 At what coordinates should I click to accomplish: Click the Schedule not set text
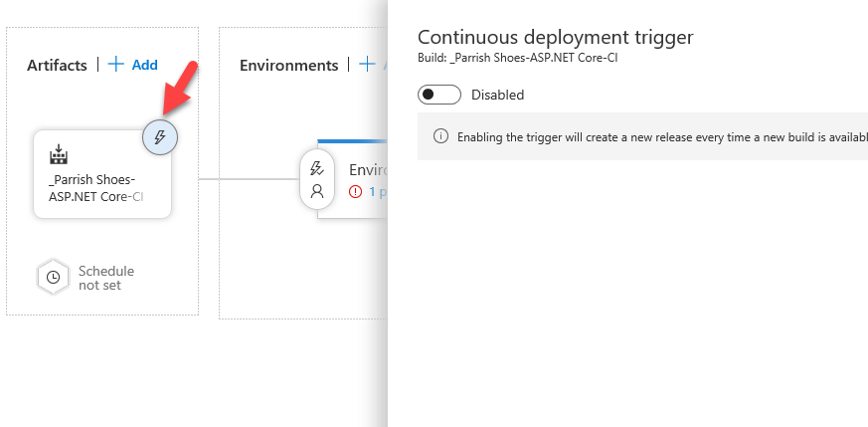[106, 278]
